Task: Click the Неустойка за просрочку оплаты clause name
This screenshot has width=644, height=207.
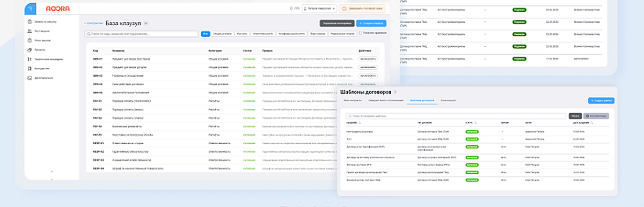Action: (x=133, y=135)
